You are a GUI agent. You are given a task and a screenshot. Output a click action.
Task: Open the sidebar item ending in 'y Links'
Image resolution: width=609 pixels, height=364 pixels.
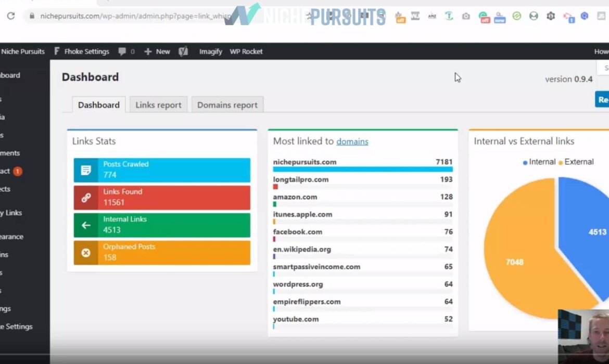(x=11, y=213)
